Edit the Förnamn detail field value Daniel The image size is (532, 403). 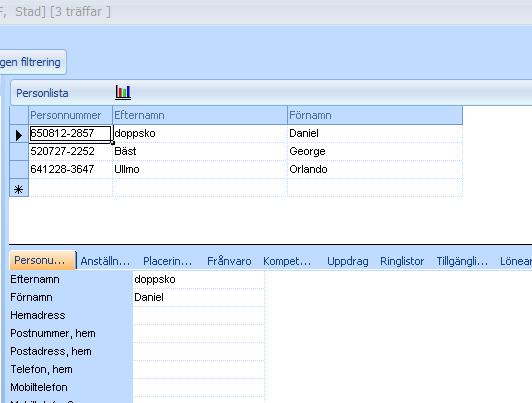click(198, 298)
